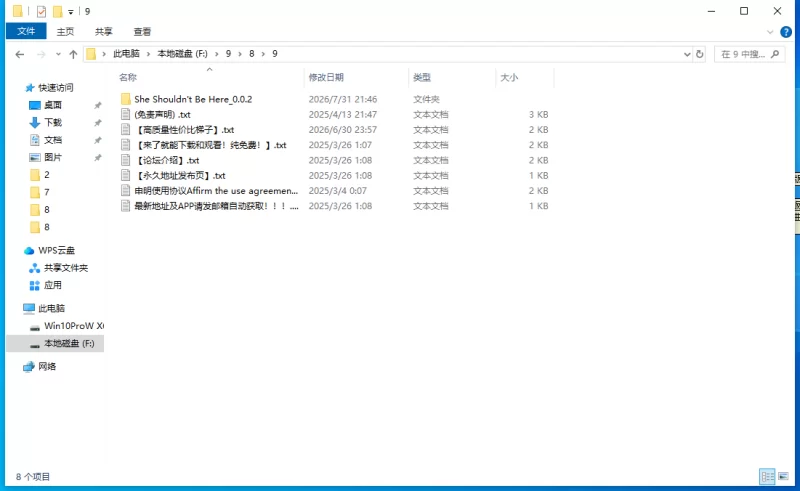Open the help question mark icon
Viewport: 800px width, 491px height.
coord(786,32)
